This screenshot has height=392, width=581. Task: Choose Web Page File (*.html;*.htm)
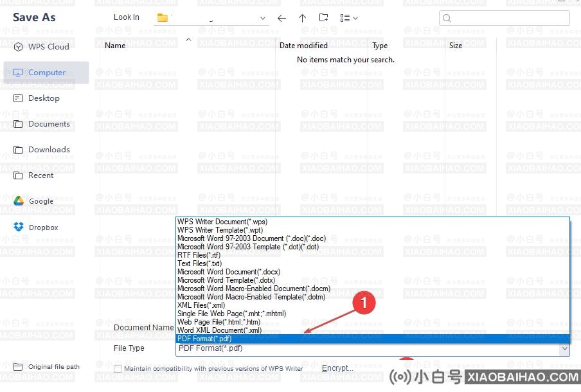pyautogui.click(x=372, y=322)
